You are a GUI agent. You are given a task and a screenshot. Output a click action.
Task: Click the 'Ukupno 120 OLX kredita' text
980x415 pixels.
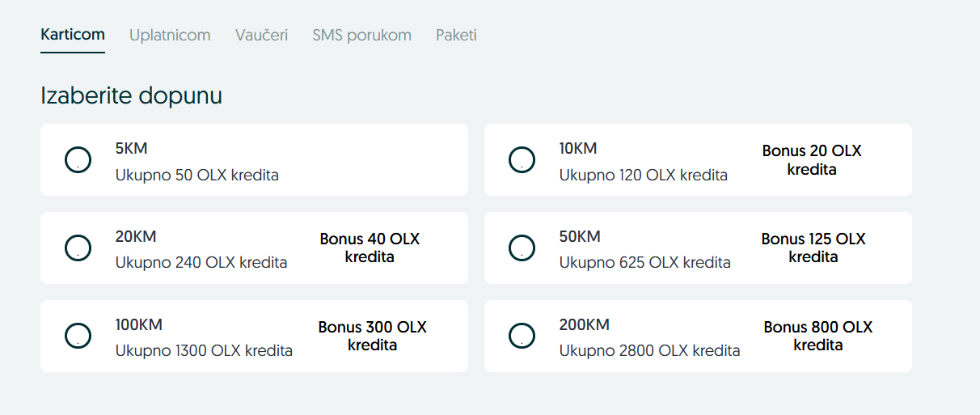(644, 175)
